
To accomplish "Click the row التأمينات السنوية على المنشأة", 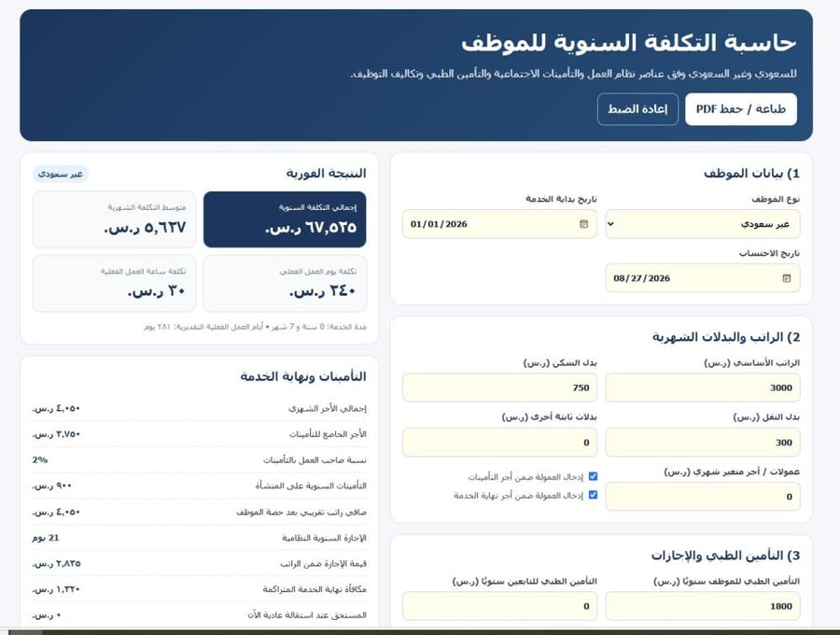I will (200, 486).
